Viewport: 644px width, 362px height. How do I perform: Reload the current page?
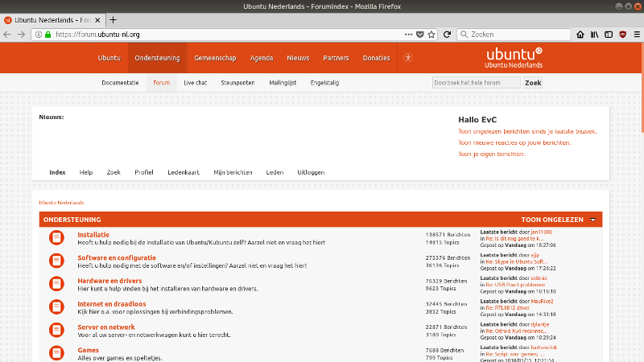(x=448, y=35)
